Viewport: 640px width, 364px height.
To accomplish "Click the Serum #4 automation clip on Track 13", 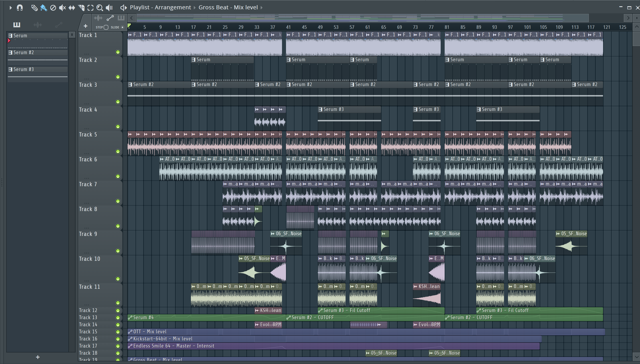I will (x=207, y=318).
